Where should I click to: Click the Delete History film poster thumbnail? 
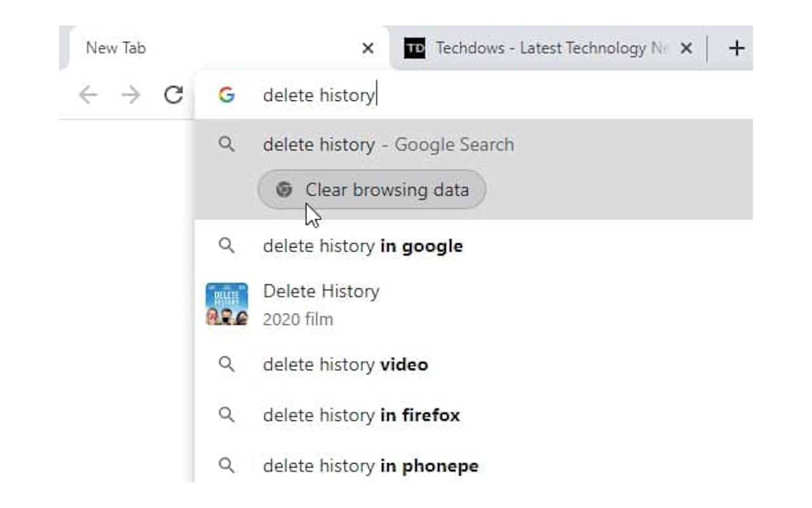click(226, 304)
